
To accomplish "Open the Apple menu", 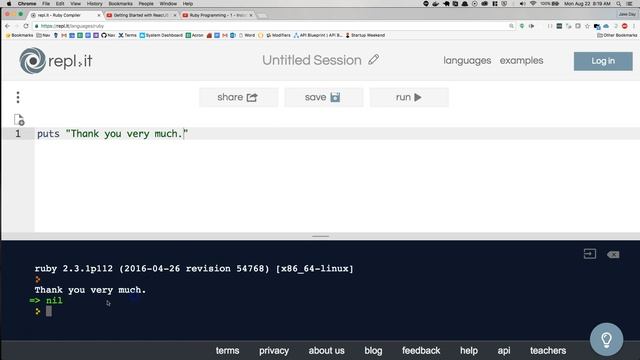I will [x=9, y=4].
